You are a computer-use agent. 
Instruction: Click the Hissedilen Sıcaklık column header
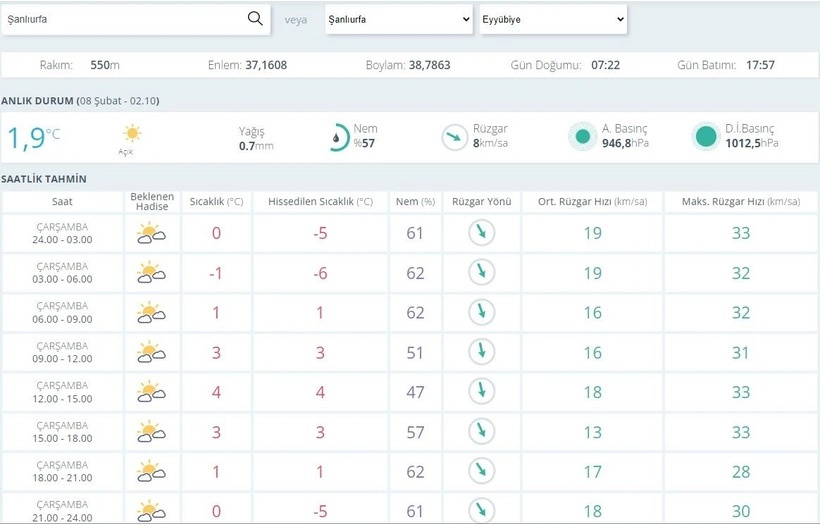point(320,201)
